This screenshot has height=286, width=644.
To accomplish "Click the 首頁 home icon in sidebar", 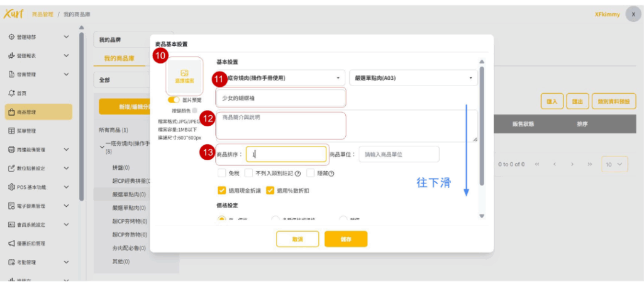I will 11,93.
